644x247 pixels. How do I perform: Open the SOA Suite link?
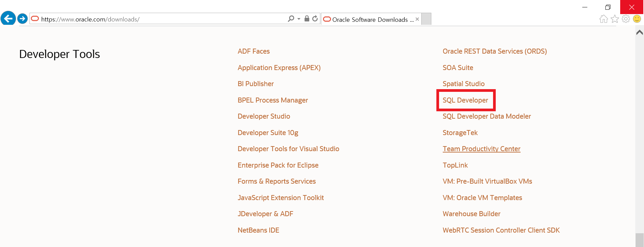click(x=458, y=68)
